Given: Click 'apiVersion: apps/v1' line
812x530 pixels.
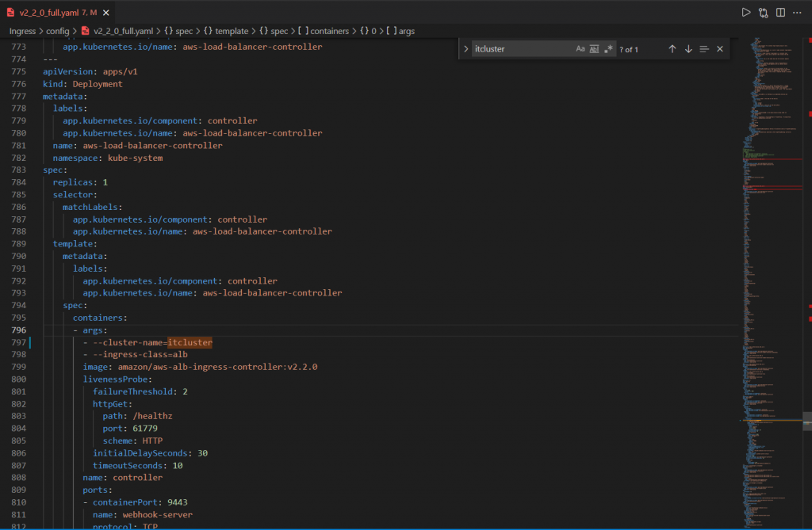Looking at the screenshot, I should pos(90,71).
